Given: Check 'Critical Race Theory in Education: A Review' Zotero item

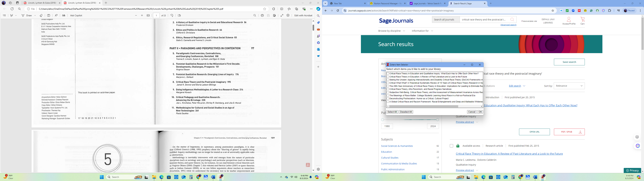Looking at the screenshot, I should point(388,77).
